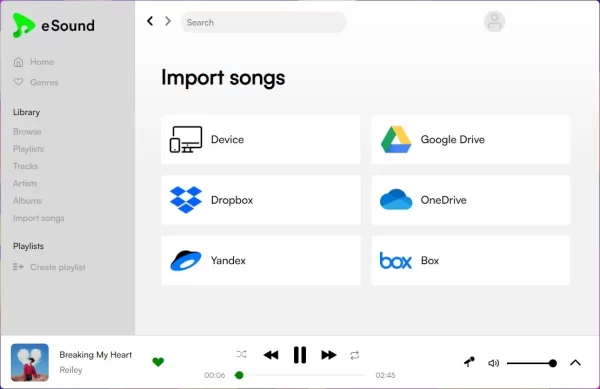600x389 pixels.
Task: Click the Import songs page heading
Action: click(x=223, y=78)
